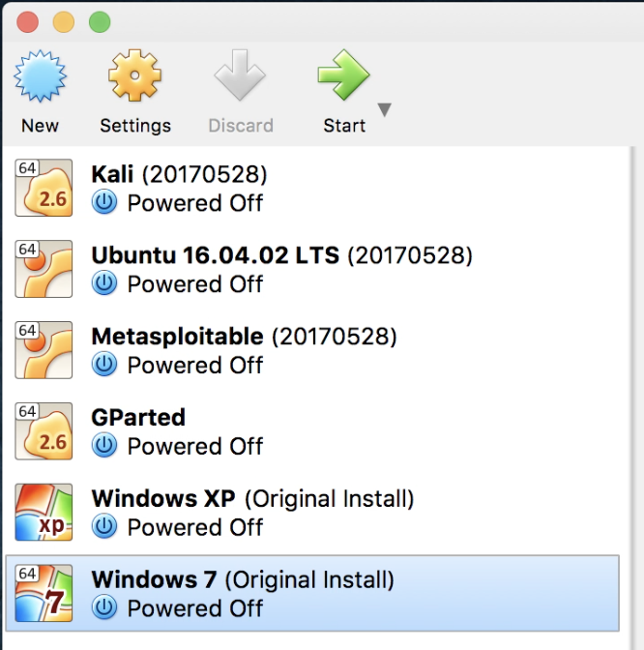
Task: Click the Windows 7 (Original Install) name
Action: 243,579
